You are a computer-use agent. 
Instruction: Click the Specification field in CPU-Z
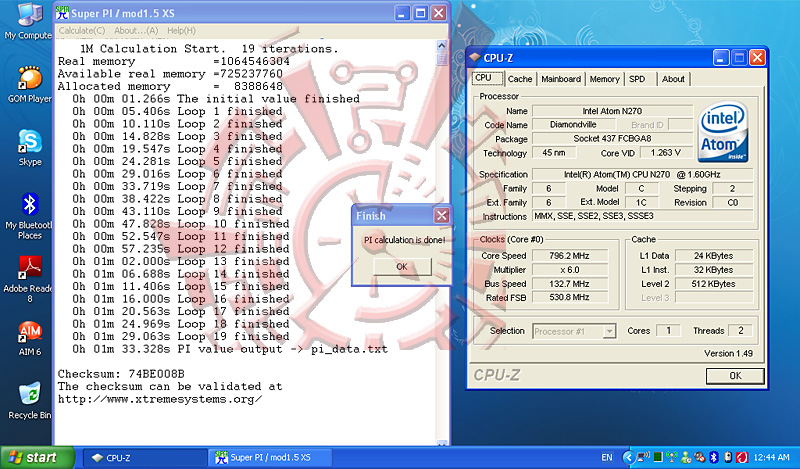tap(642, 175)
